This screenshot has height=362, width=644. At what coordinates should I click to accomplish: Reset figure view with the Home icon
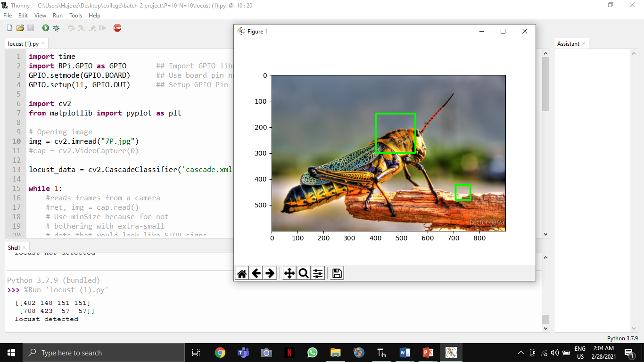click(241, 272)
